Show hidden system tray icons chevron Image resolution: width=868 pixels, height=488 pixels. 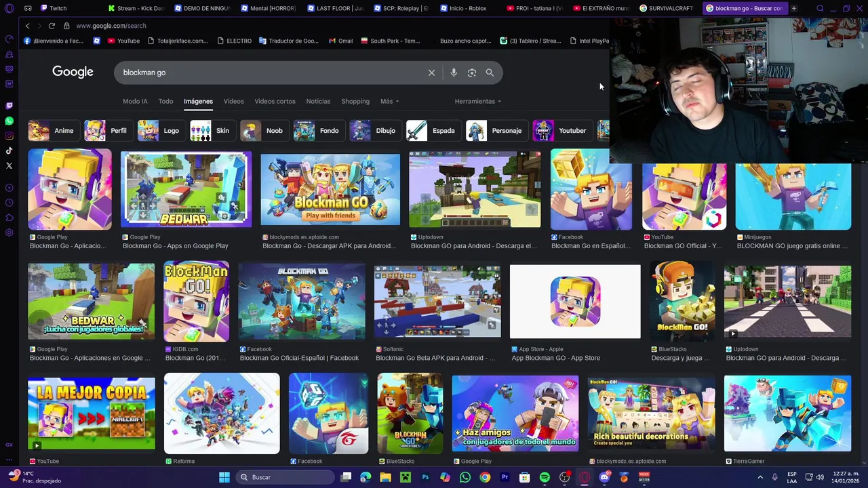762,477
